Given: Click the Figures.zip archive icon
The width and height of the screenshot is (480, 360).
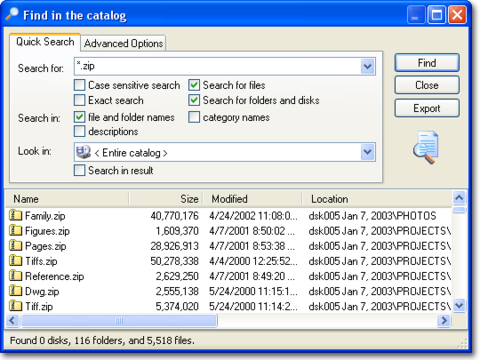Looking at the screenshot, I should (15, 230).
